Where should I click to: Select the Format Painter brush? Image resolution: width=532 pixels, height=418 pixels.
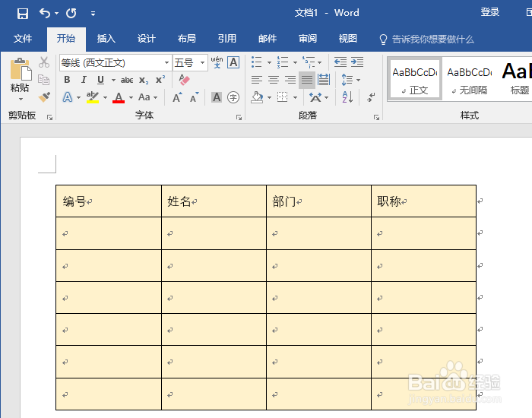(44, 97)
